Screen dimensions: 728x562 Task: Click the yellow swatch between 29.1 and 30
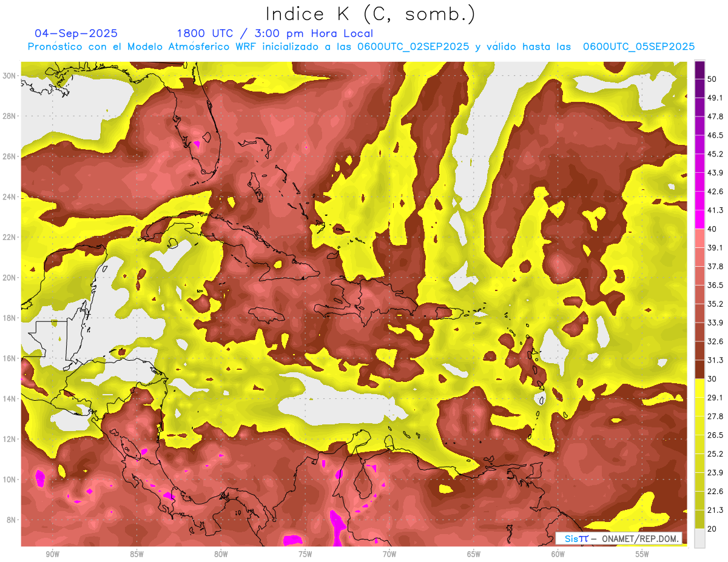(x=699, y=389)
